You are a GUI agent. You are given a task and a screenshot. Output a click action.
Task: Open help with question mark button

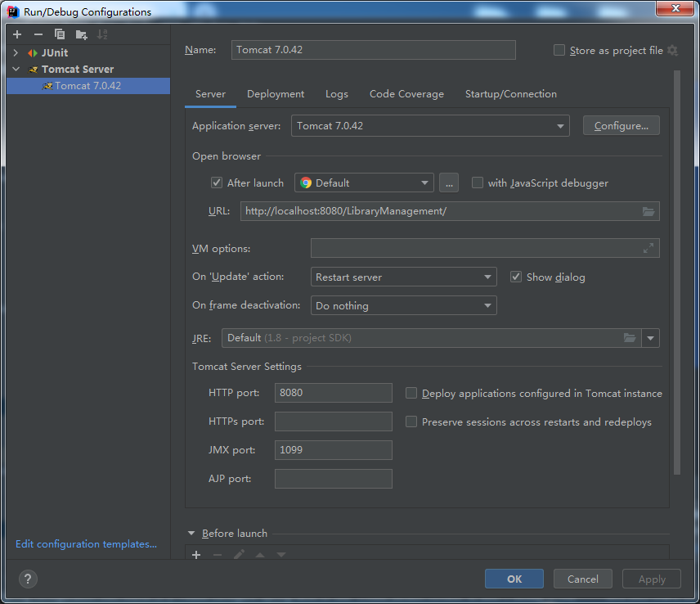28,579
